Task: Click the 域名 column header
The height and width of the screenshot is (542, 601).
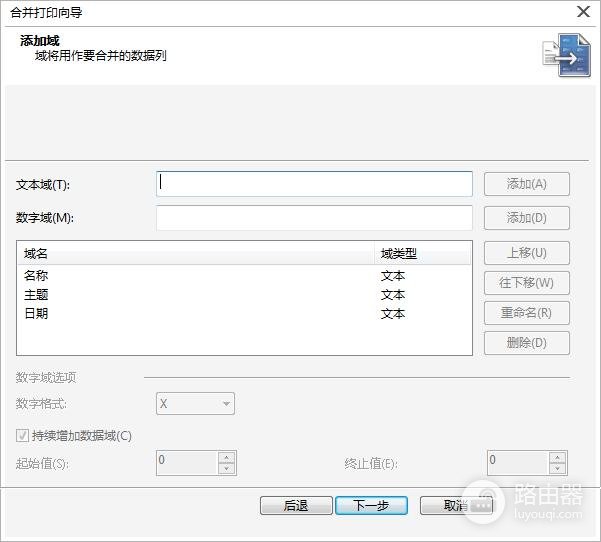Action: pos(196,253)
